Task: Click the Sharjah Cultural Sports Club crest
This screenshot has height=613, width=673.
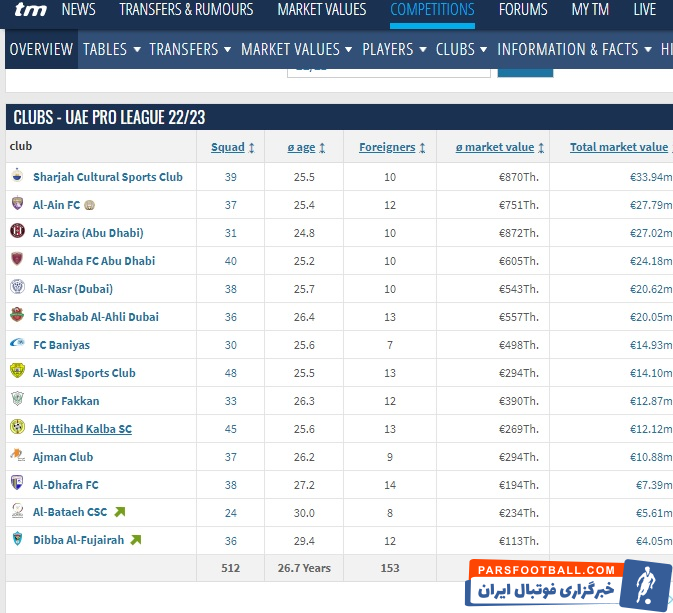Action: click(17, 177)
